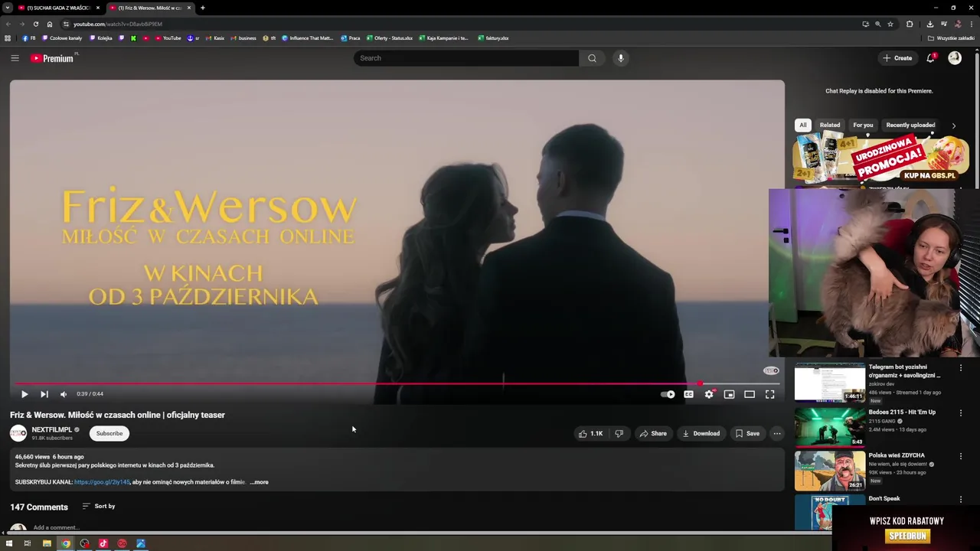Viewport: 980px width, 551px height.
Task: Open Telegram bot video thumbnail
Action: 830,382
